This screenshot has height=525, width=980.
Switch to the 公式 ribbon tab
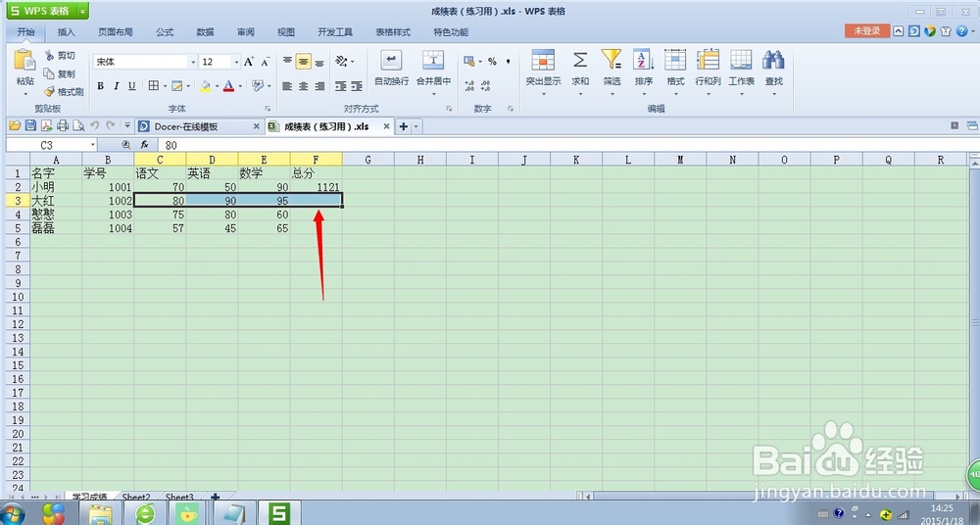[165, 32]
